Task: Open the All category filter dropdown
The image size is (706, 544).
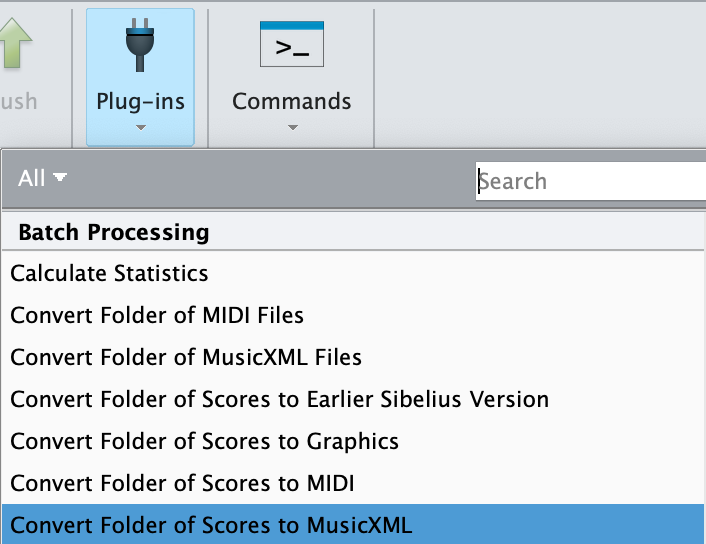Action: (42, 178)
